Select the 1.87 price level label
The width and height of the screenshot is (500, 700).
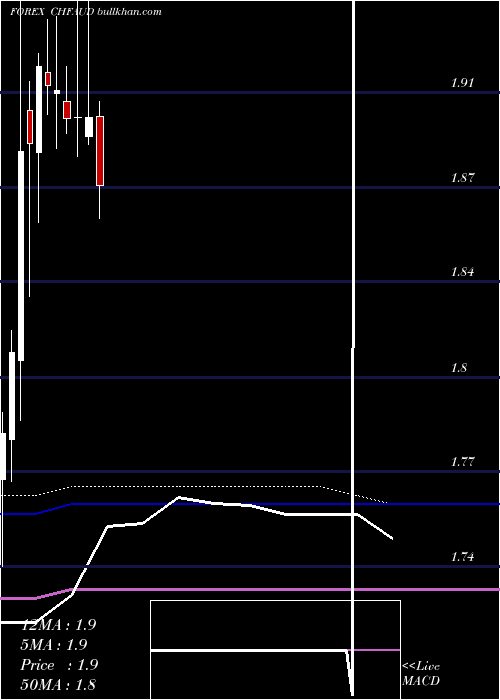pyautogui.click(x=462, y=178)
